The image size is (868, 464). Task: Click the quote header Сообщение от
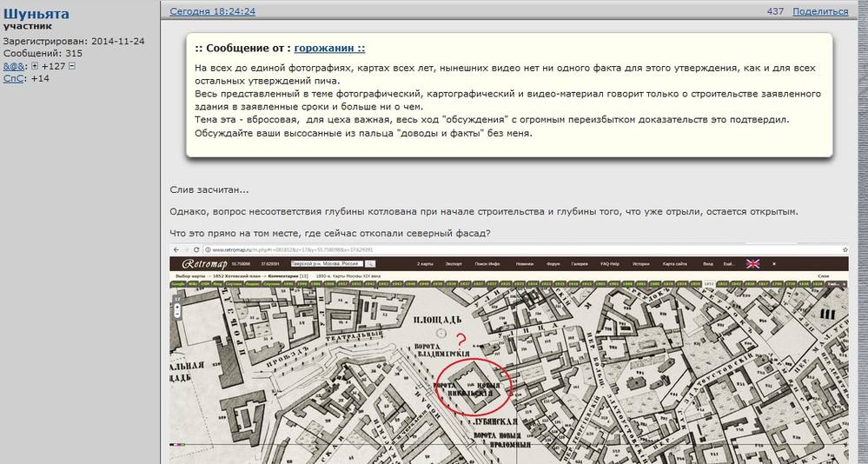[x=243, y=48]
